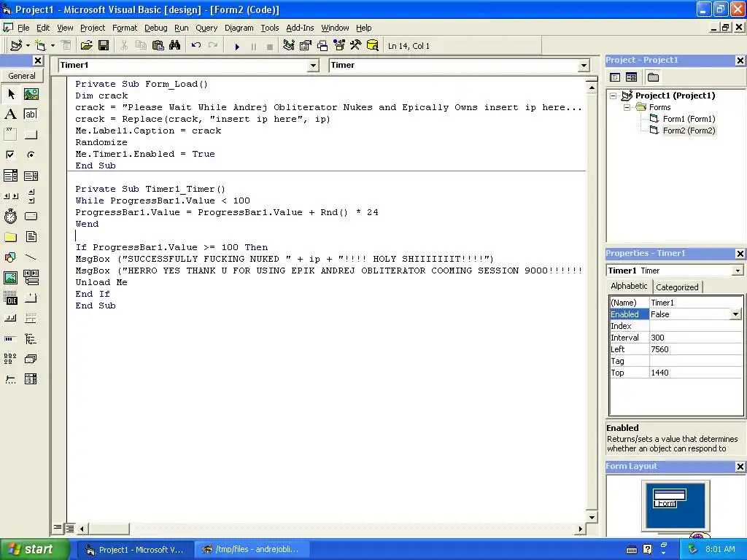
Task: Click the General toolbox tab
Action: (22, 76)
